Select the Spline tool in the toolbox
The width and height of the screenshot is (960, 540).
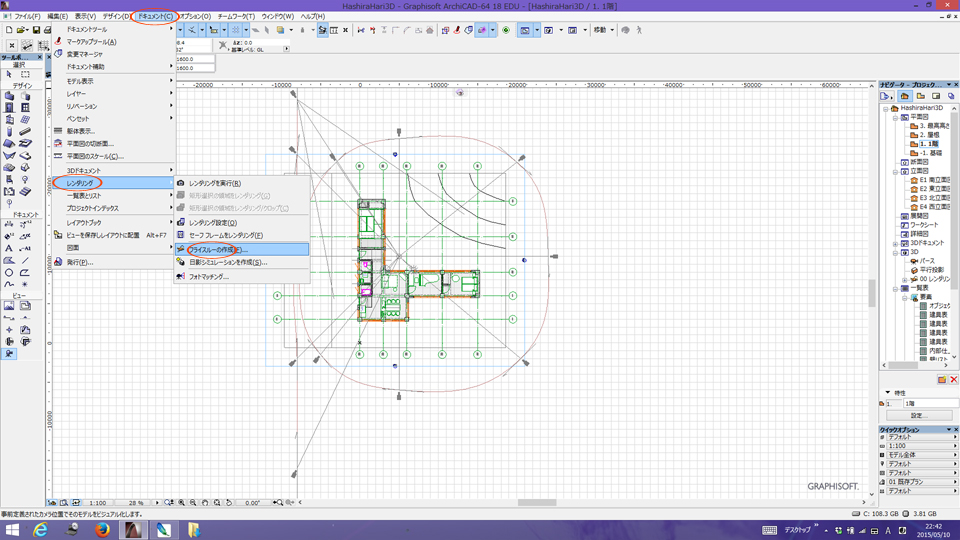click(9, 285)
